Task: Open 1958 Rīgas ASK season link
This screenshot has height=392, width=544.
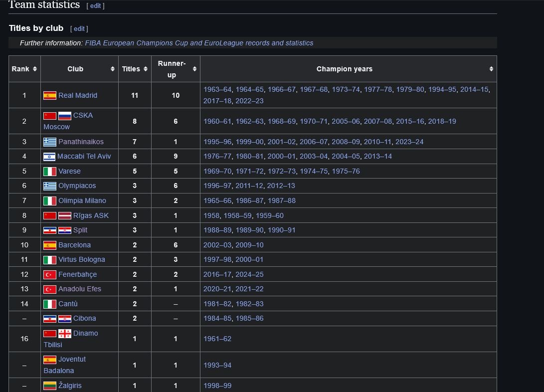Action: click(211, 216)
